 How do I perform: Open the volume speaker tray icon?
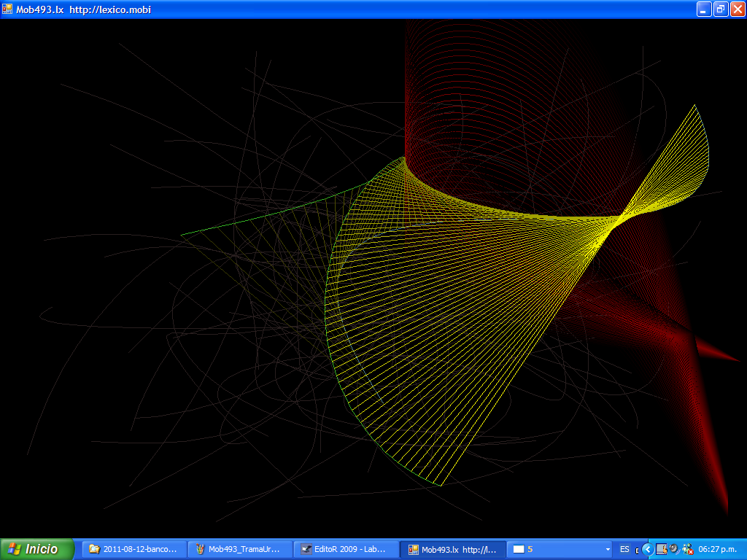[674, 549]
